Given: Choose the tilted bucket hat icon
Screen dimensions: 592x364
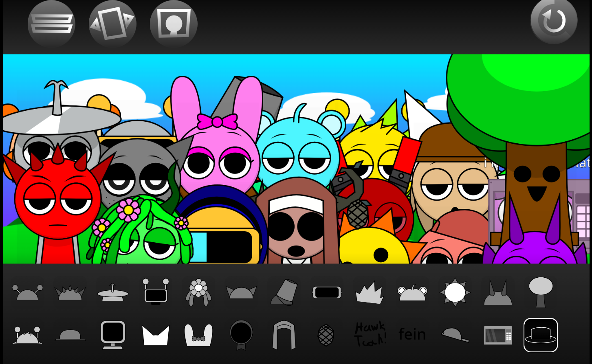Looking at the screenshot, I should pyautogui.click(x=284, y=292).
